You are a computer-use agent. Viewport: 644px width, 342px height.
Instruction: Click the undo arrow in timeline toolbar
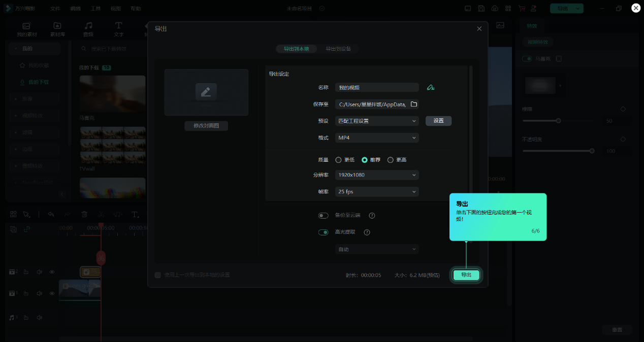coord(51,214)
